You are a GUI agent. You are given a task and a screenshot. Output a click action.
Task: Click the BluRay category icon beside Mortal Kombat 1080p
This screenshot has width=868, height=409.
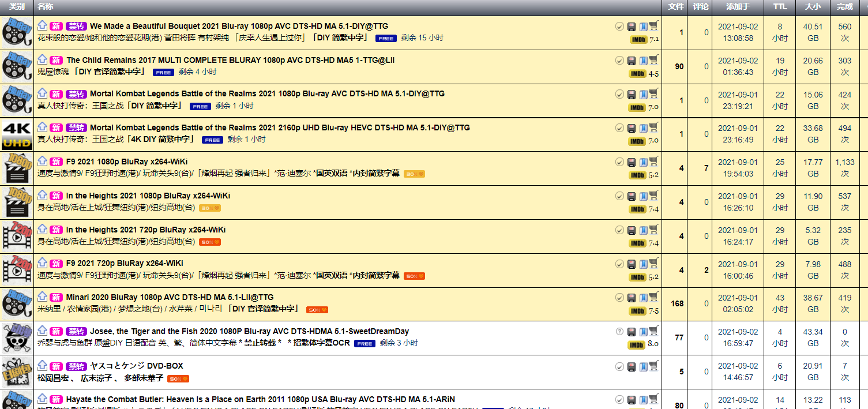[17, 100]
